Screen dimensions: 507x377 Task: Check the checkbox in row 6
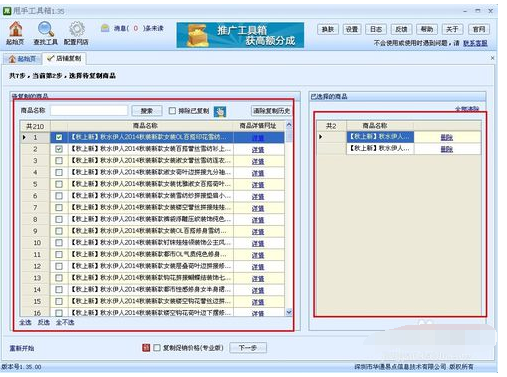coord(59,196)
